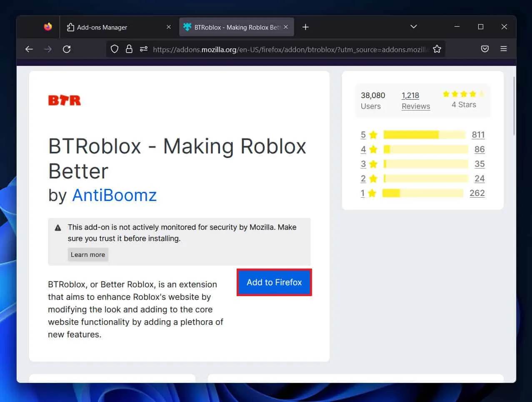Image resolution: width=532 pixels, height=402 pixels.
Task: Click the five-star rating bar
Action: (x=424, y=135)
